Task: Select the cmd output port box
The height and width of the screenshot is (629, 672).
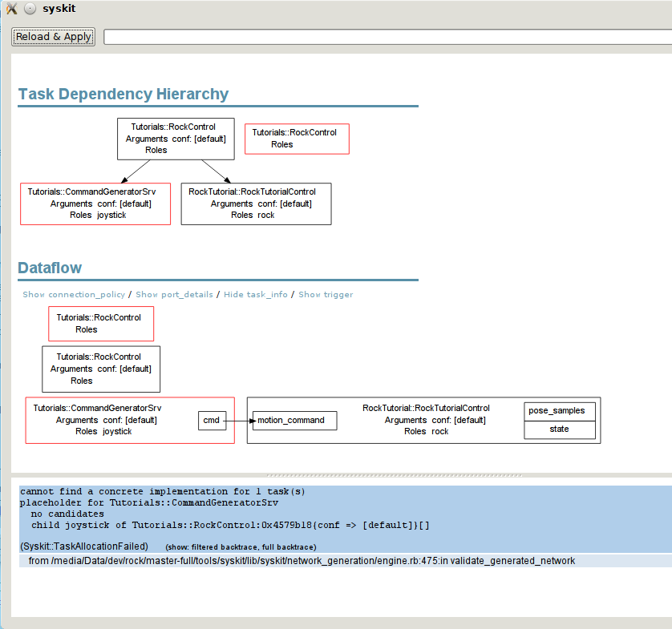Action: tap(212, 421)
